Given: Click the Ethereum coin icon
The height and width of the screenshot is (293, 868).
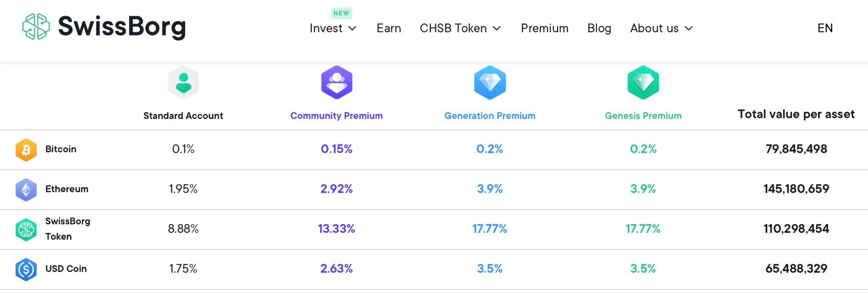Looking at the screenshot, I should pyautogui.click(x=26, y=189).
